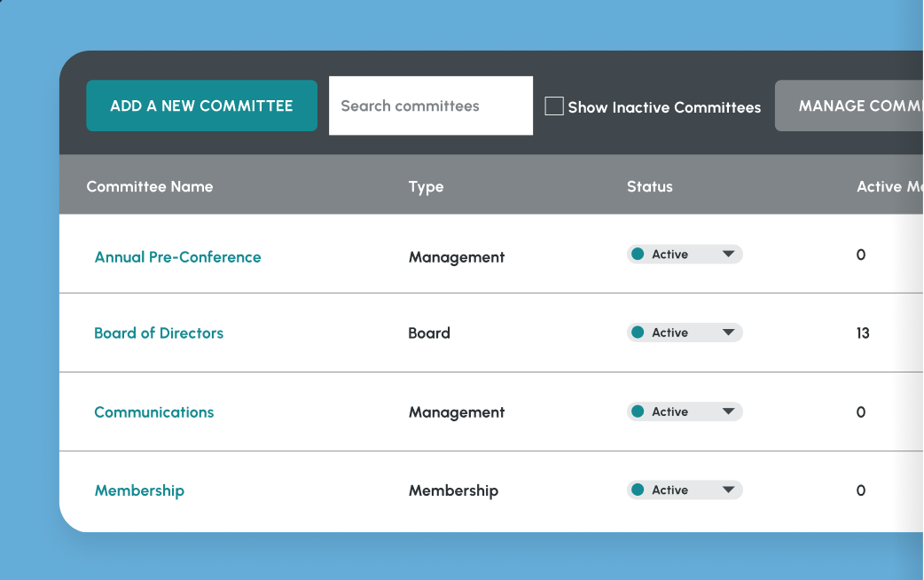Viewport: 924px width, 580px height.
Task: Open the Membership committee link
Action: [139, 490]
